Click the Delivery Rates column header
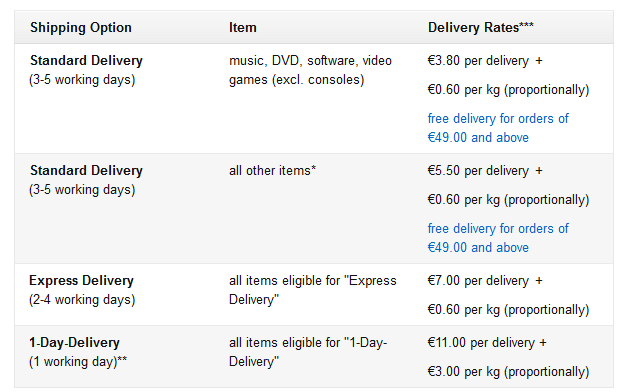The width and height of the screenshot is (625, 392). (x=481, y=28)
